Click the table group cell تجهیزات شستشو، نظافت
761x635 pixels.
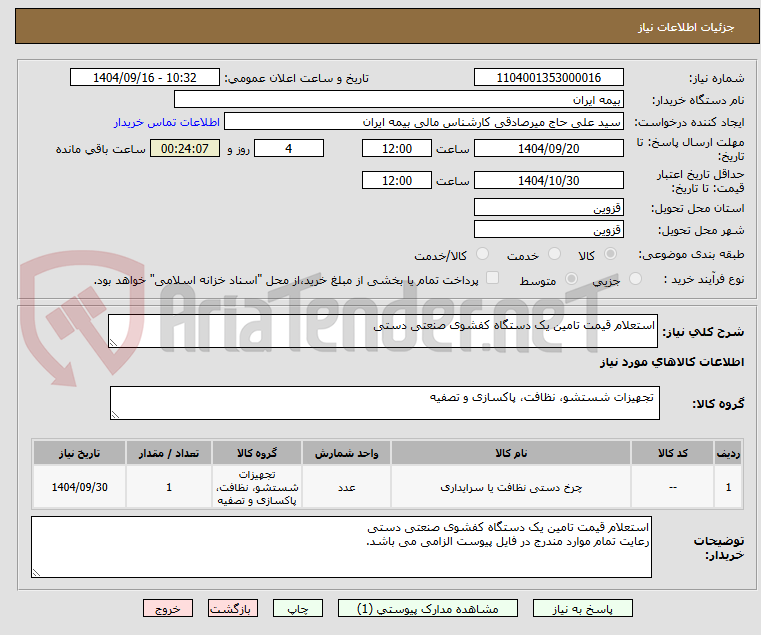click(257, 487)
